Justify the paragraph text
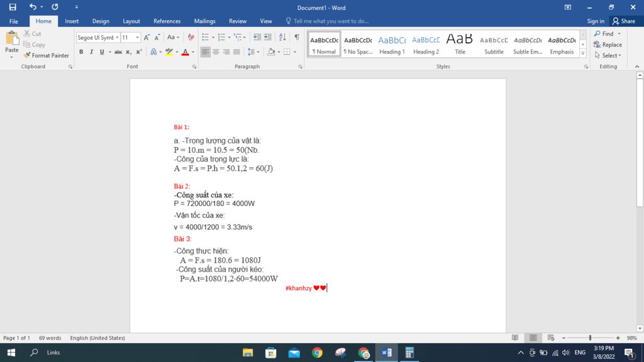 point(236,52)
